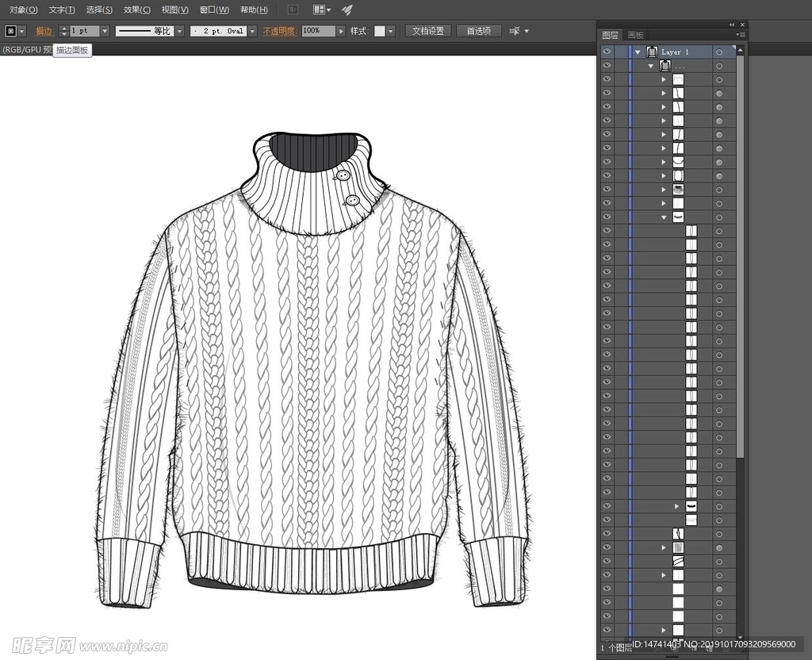
Task: Click the Bridge (Br) icon in menu bar
Action: pos(293,10)
